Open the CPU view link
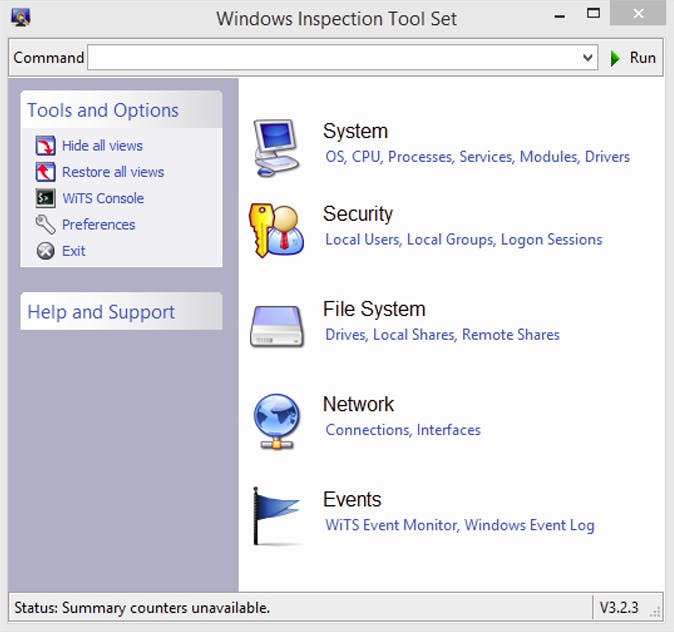The width and height of the screenshot is (674, 632). pyautogui.click(x=367, y=157)
